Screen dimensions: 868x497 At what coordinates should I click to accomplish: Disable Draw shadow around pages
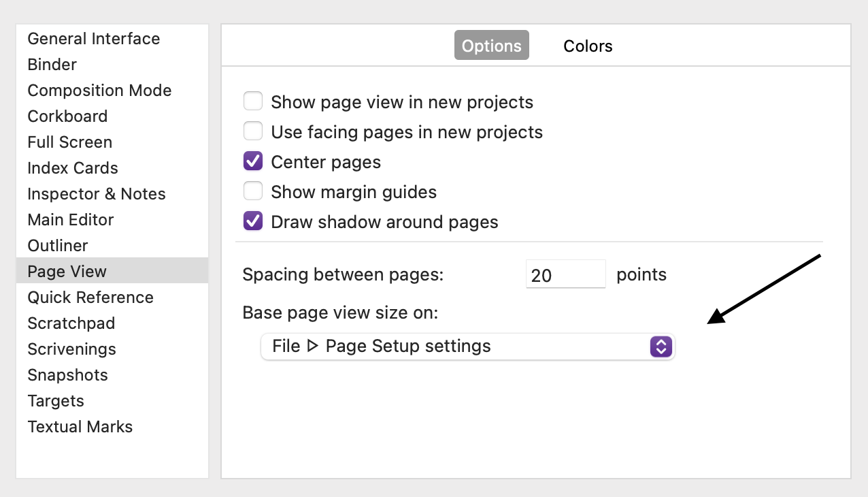253,221
